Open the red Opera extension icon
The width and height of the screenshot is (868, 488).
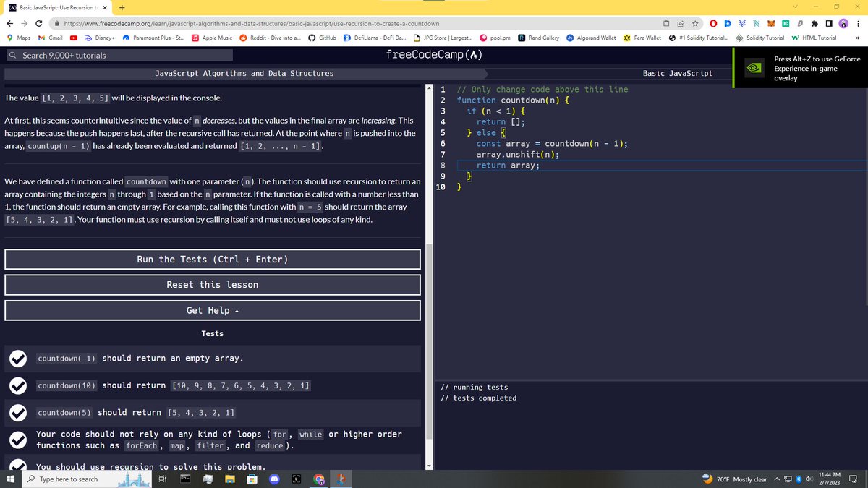713,23
